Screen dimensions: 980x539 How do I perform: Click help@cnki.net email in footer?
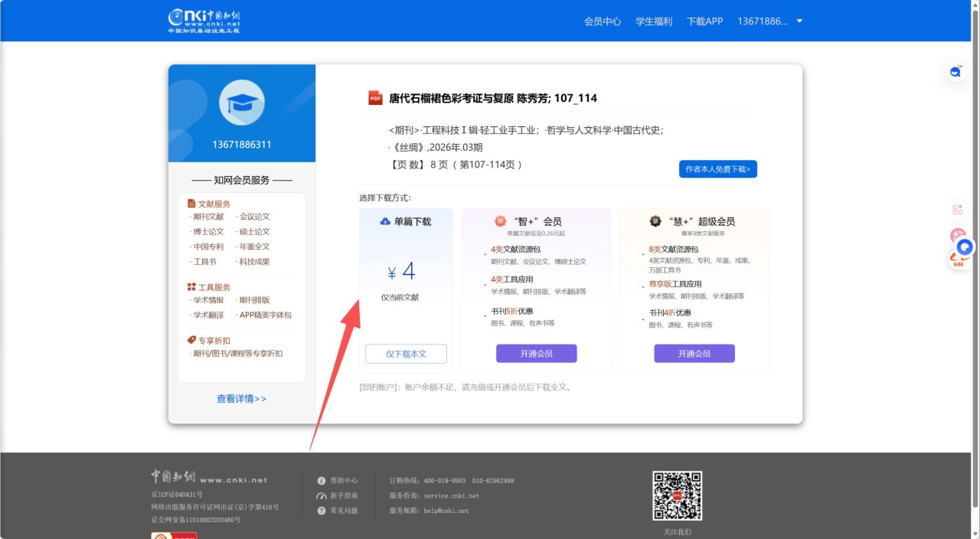click(x=446, y=511)
